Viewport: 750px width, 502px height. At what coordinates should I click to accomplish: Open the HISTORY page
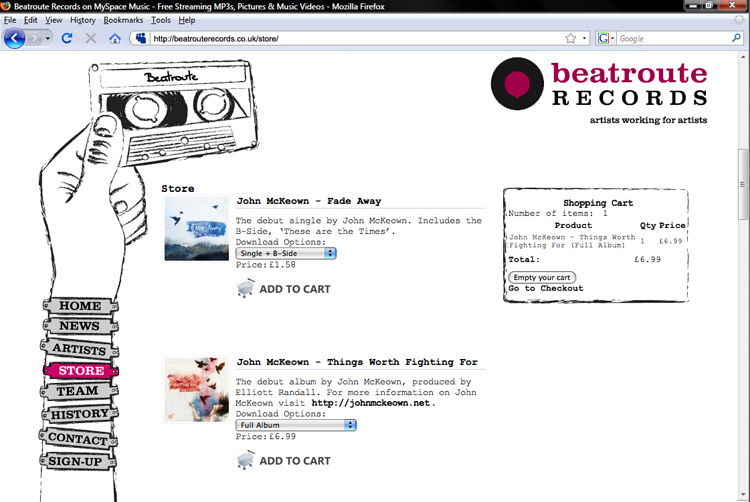point(80,414)
